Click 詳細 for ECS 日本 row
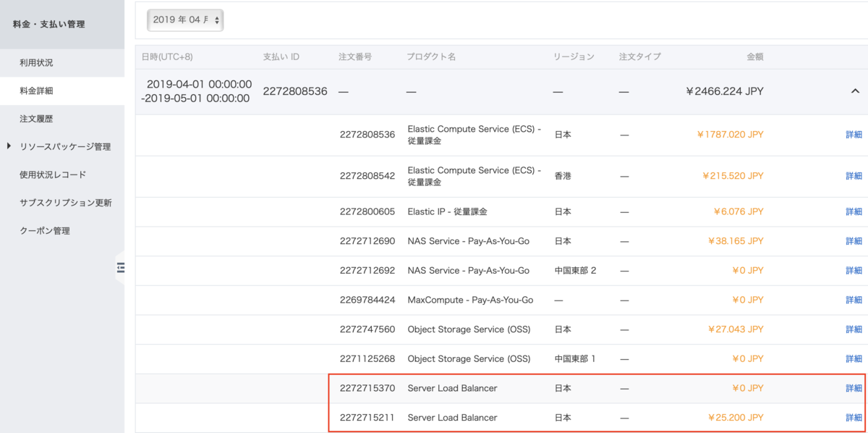This screenshot has width=868, height=433. tap(854, 135)
